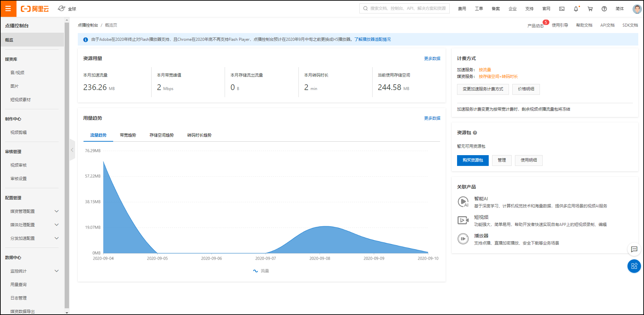The image size is (644, 315).
Task: Click 购买资源包 button
Action: tap(473, 160)
